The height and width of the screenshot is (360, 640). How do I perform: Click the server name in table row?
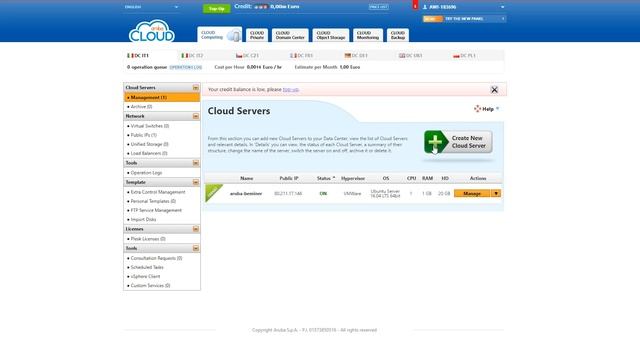click(246, 193)
